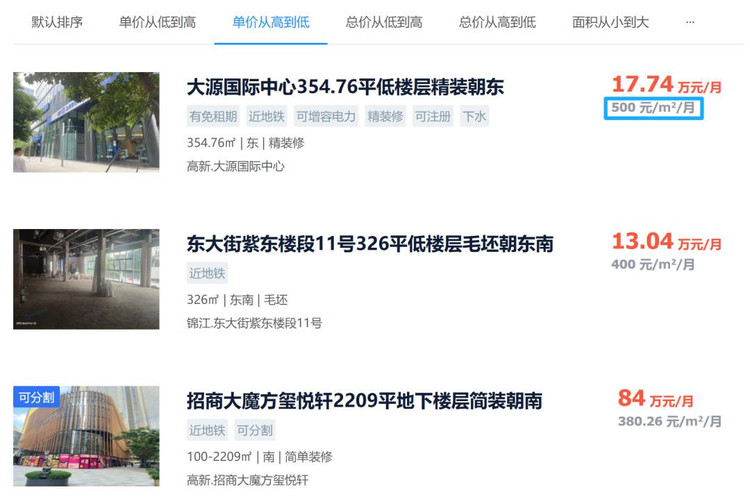The width and height of the screenshot is (750, 501).
Task: Open the more sorting options ellipsis
Action: click(x=689, y=22)
